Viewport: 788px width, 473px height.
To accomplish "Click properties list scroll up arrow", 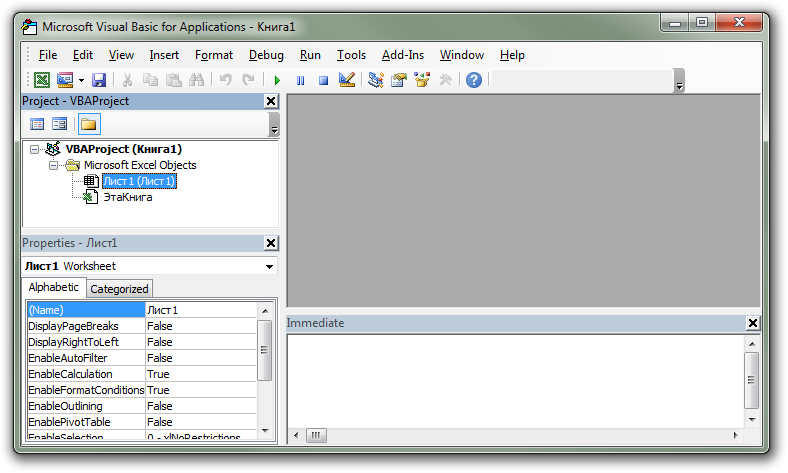I will click(x=265, y=311).
